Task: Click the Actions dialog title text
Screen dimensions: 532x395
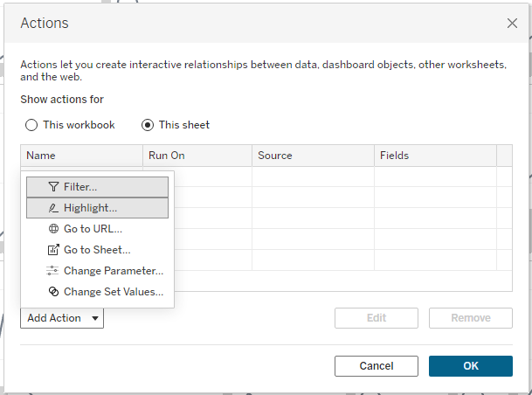Action: coord(45,23)
